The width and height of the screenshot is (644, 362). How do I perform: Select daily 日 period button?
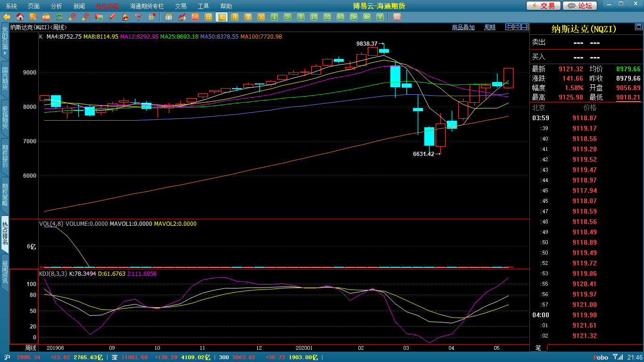pos(208,17)
